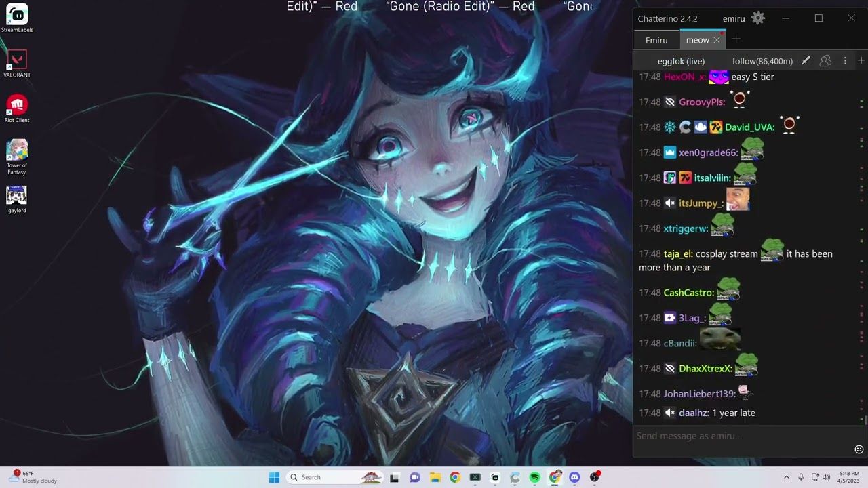Click eggfok (live) channel header
Screen dimensions: 868x488
(681, 61)
